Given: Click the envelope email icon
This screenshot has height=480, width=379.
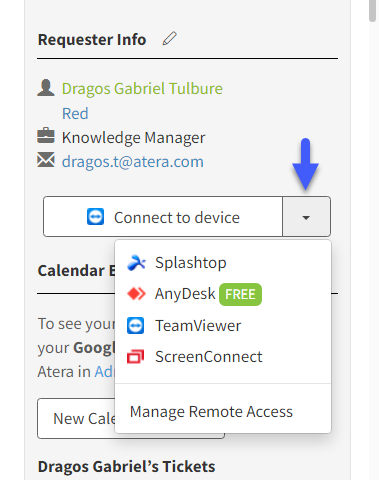Looking at the screenshot, I should tap(46, 160).
